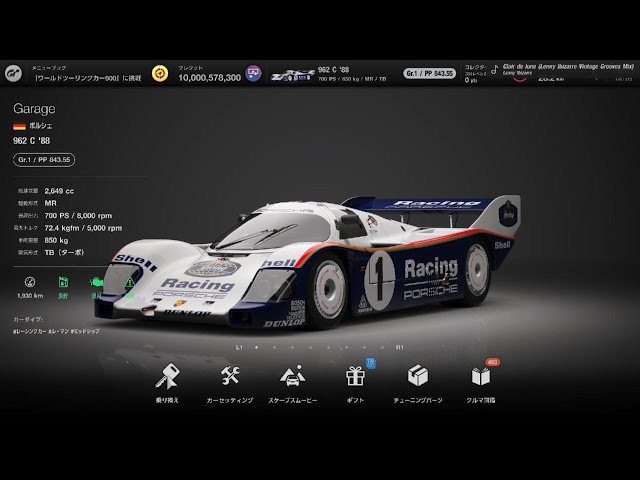
Task: Open Car Settings wrench icon
Action: [x=230, y=376]
